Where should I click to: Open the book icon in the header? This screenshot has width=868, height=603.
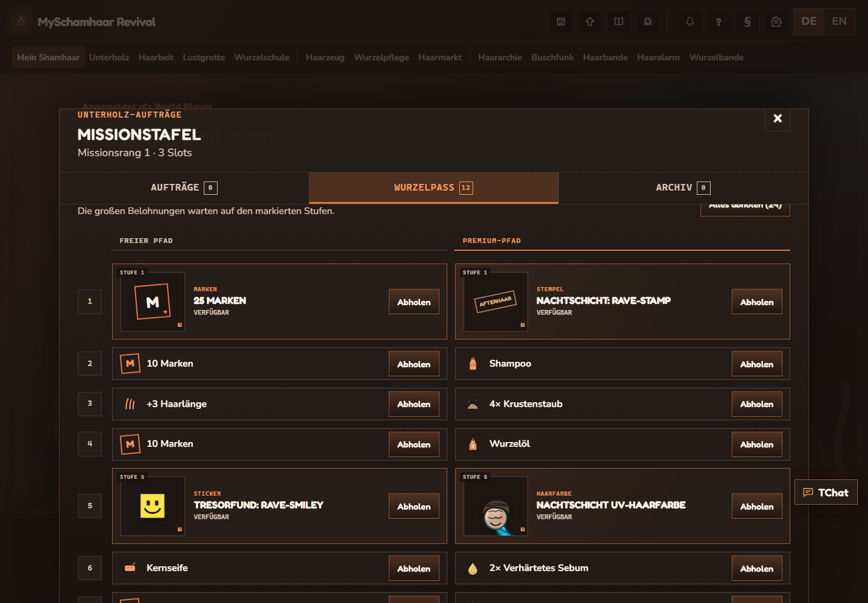(618, 22)
